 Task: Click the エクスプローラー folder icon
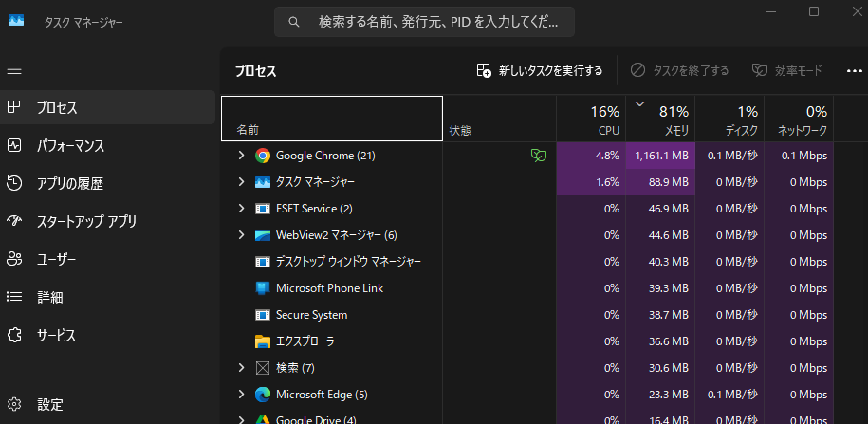(263, 341)
